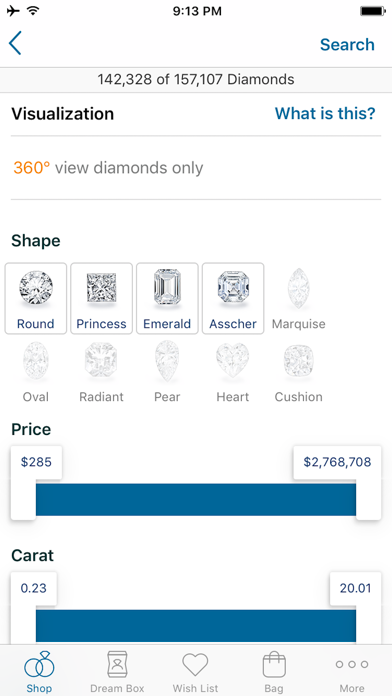Open the More menu tab
Viewport: 392px width, 696px height.
(352, 671)
